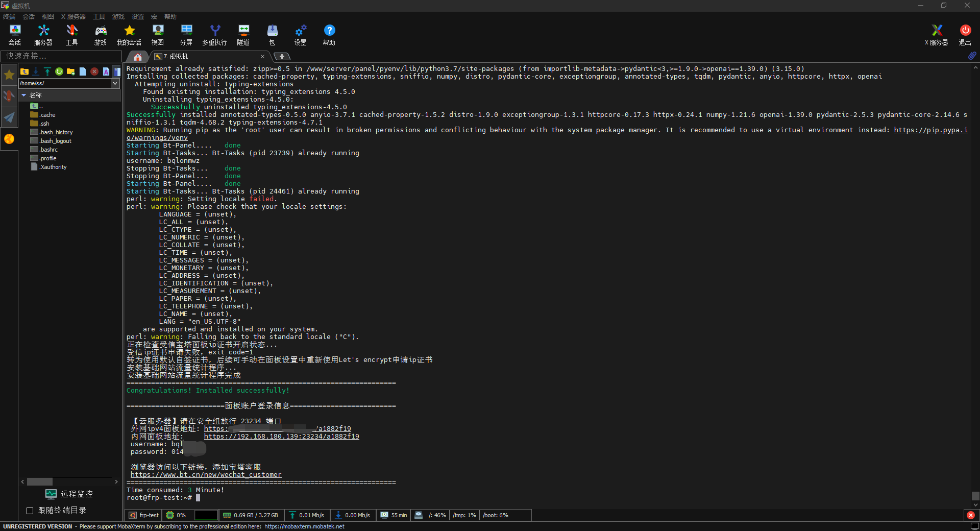Open the 游戏 (Games) toolbar icon
Viewport: 980px width, 531px height.
[101, 35]
